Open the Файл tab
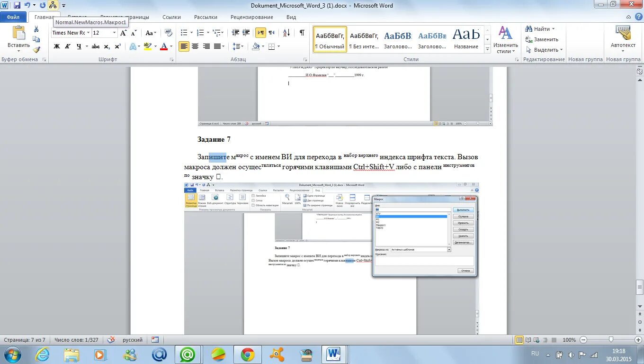Image resolution: width=644 pixels, height=364 pixels. pos(13,17)
